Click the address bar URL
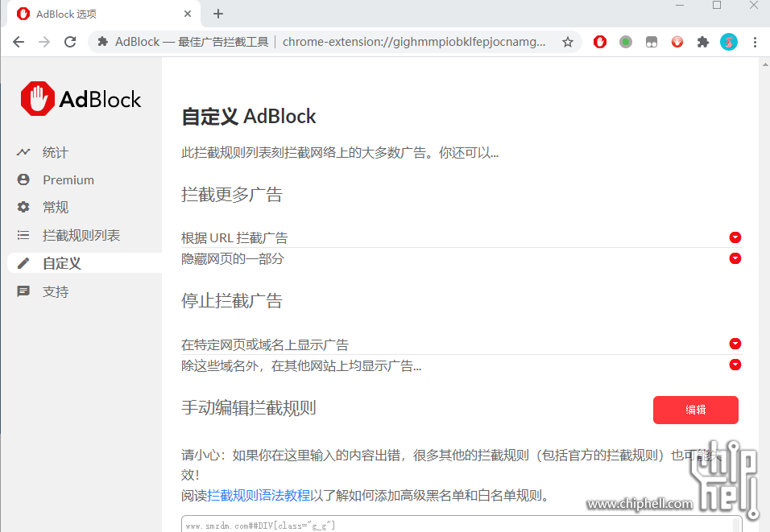This screenshot has width=770, height=532. point(414,42)
